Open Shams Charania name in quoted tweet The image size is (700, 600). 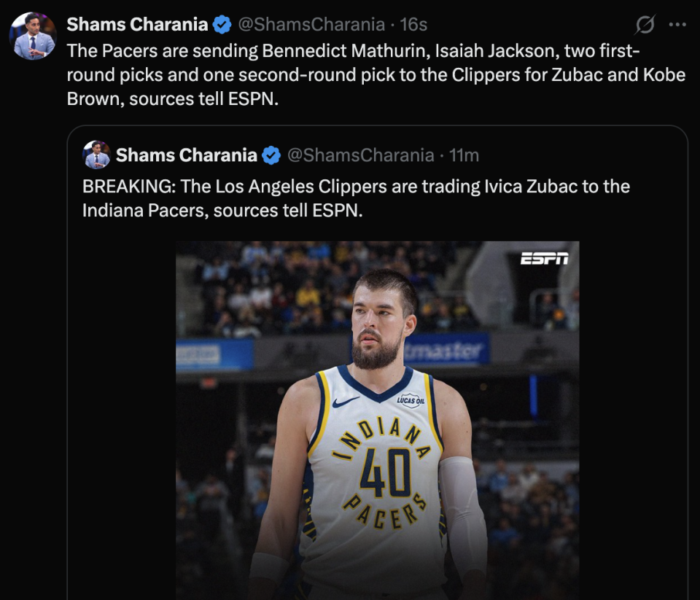pos(186,155)
